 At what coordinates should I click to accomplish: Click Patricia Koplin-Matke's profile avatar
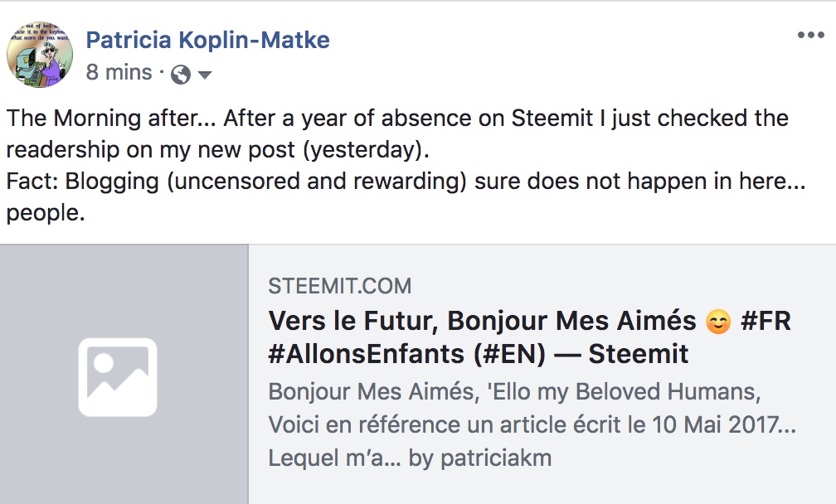[39, 55]
